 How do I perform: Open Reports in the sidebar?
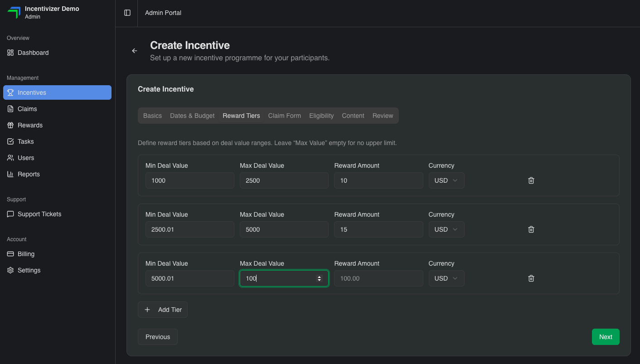pyautogui.click(x=57, y=174)
